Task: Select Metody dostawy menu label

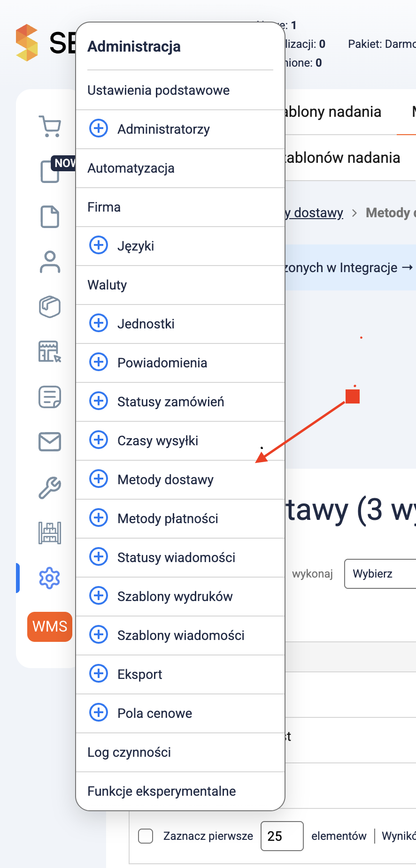Action: [166, 480]
